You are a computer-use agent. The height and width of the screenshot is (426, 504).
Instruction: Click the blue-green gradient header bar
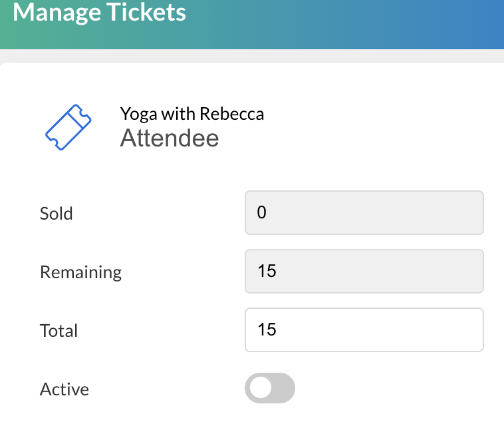click(366, 23)
